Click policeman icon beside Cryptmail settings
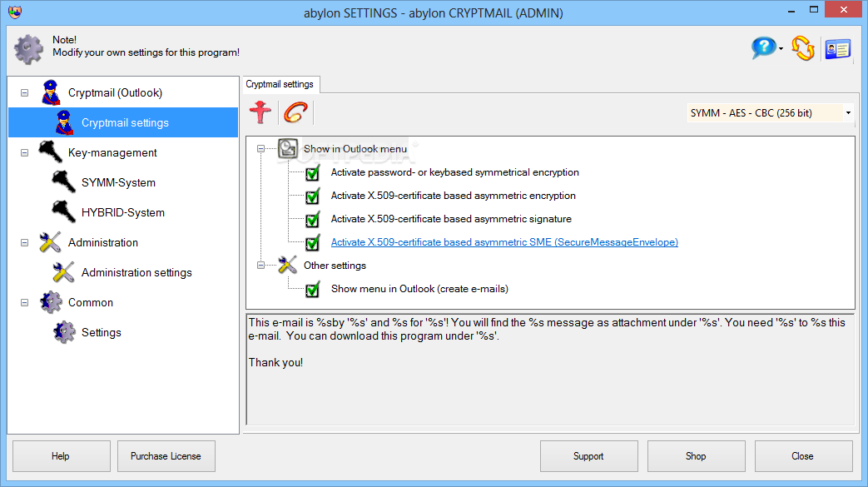Image resolution: width=868 pixels, height=487 pixels. point(64,122)
